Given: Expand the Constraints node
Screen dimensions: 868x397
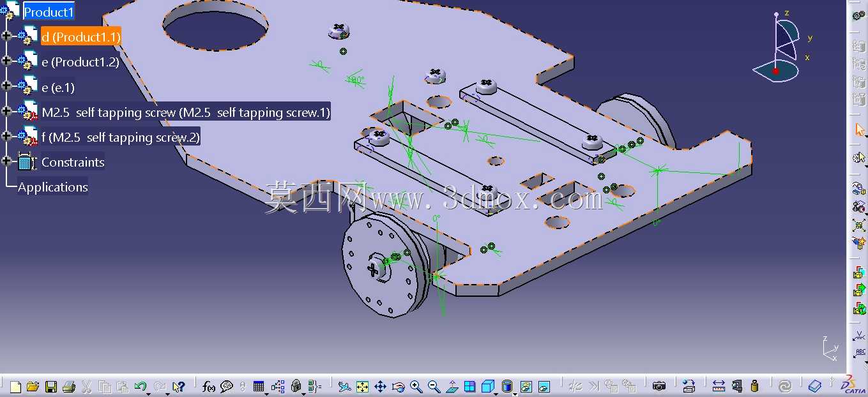Looking at the screenshot, I should (6, 161).
